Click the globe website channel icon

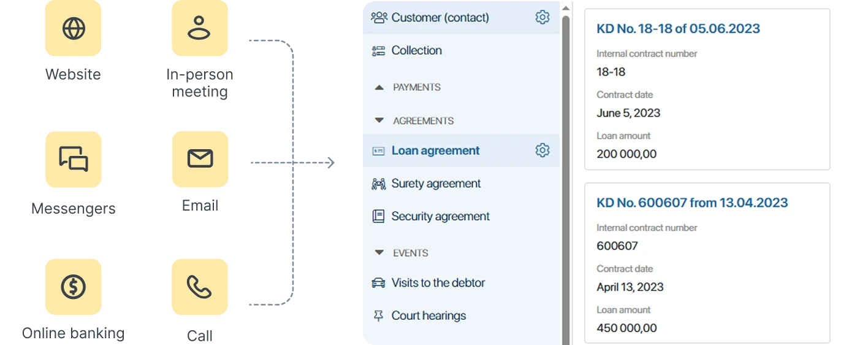tap(74, 29)
